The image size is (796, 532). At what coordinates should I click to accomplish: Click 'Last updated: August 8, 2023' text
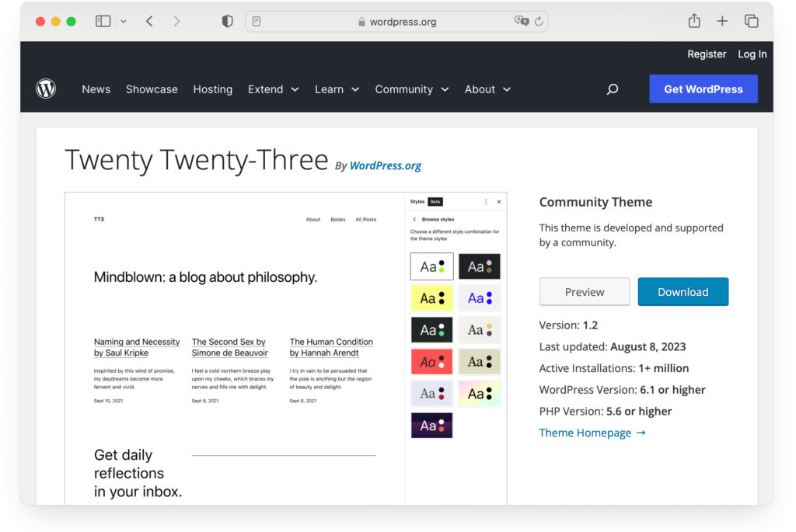(x=613, y=347)
